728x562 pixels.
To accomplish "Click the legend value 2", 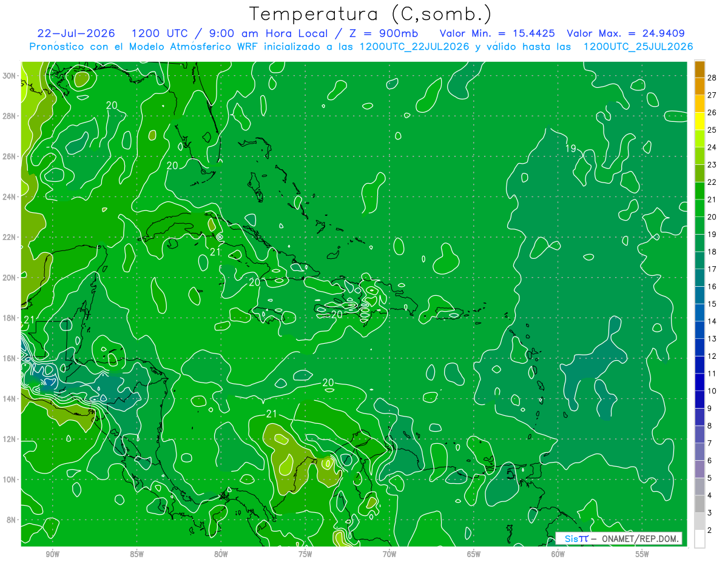I will 710,530.
